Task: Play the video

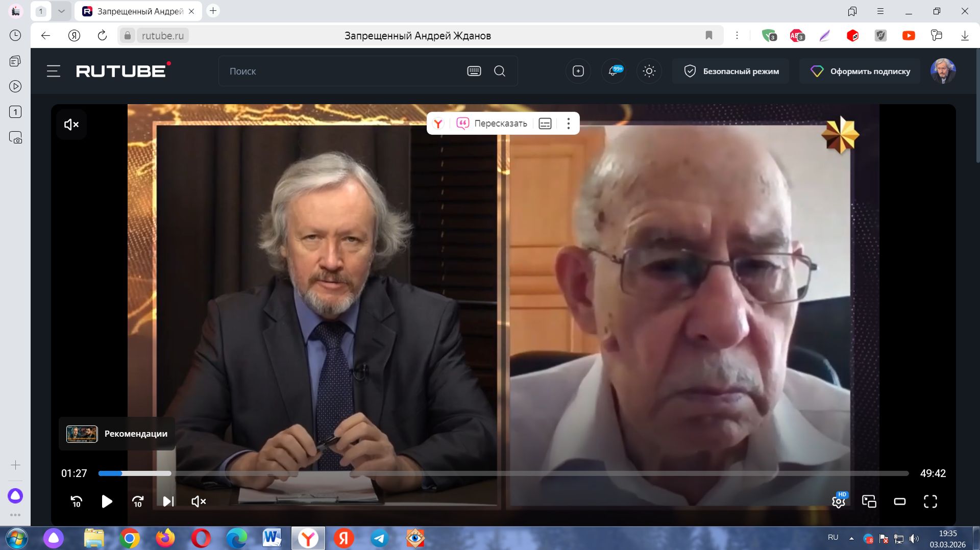Action: 107,502
